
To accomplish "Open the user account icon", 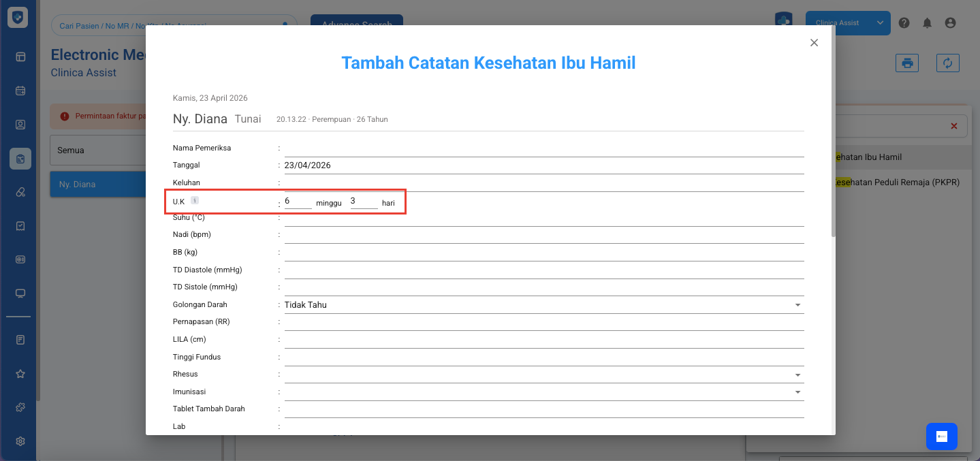I will pyautogui.click(x=950, y=23).
